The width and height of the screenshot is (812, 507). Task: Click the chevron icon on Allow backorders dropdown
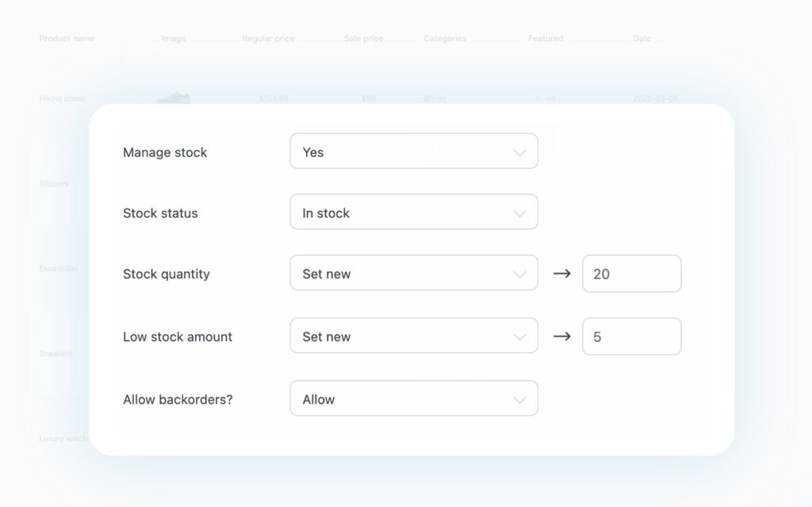519,398
